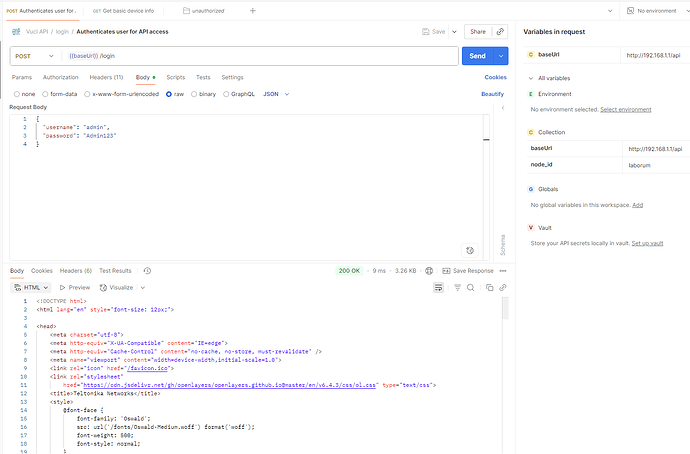Switch to Get basic device info tab
Viewport: 690px width, 454px height.
(x=123, y=11)
